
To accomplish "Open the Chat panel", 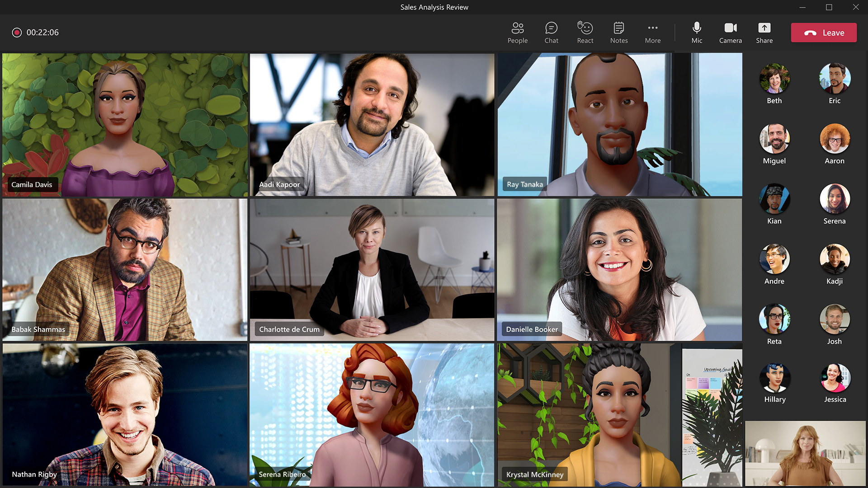I will tap(551, 32).
